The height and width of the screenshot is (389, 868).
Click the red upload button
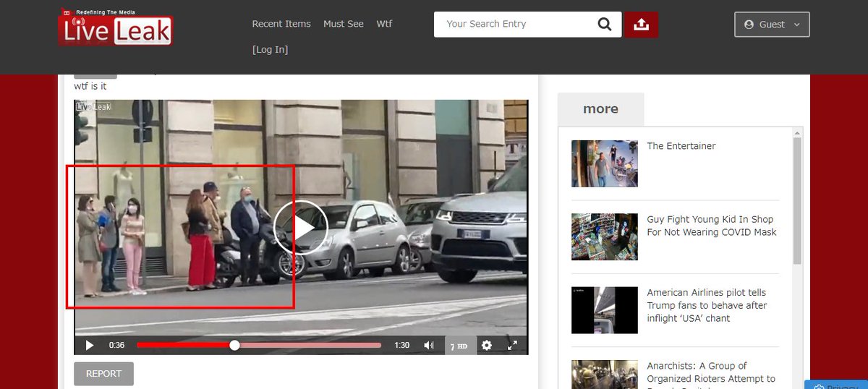pos(641,25)
